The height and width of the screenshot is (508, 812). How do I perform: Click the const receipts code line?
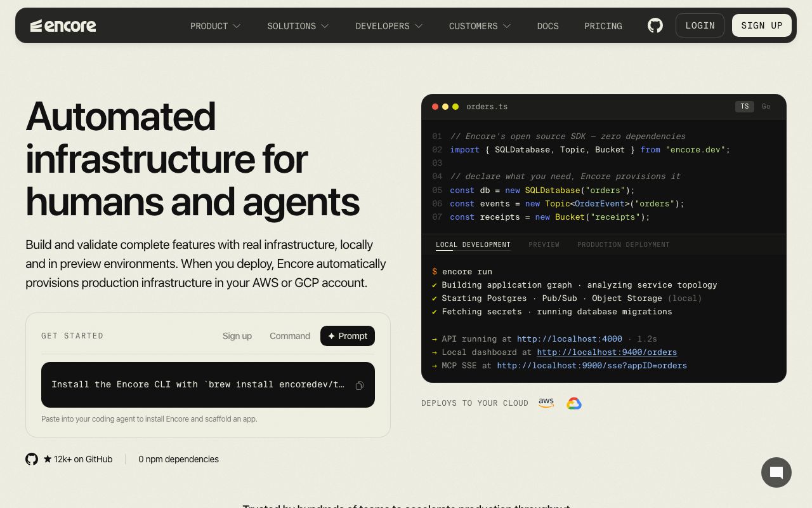[x=550, y=217]
